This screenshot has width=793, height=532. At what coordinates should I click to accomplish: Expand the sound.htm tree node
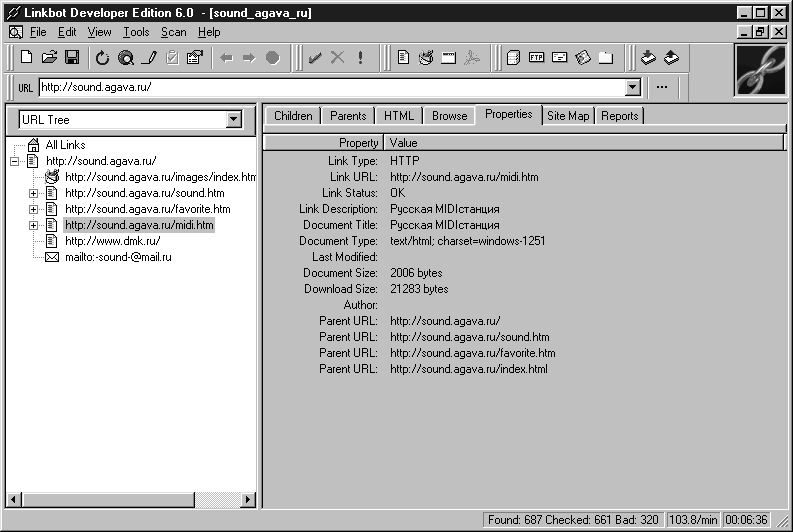pos(33,193)
